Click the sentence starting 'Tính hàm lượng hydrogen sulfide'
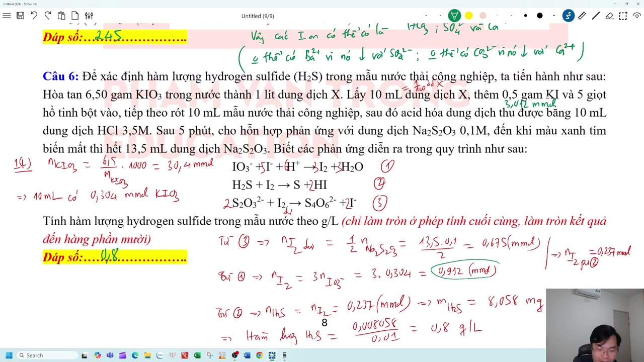 pyautogui.click(x=191, y=221)
